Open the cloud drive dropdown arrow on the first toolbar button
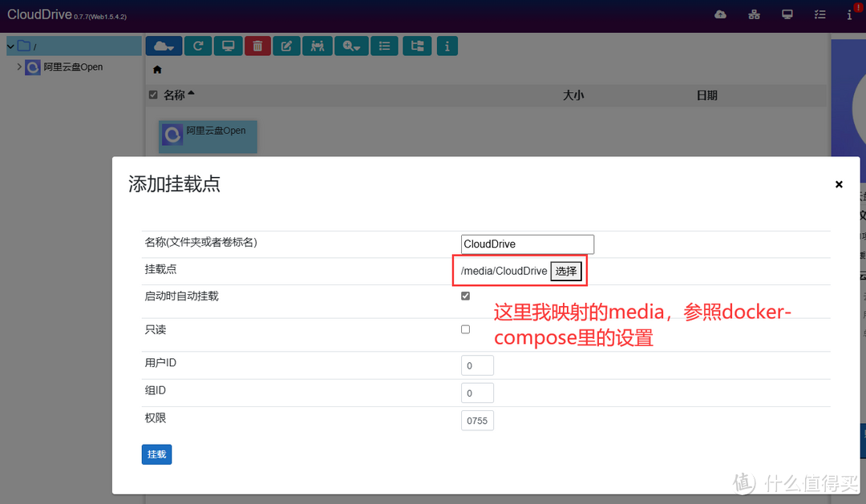 (x=172, y=46)
